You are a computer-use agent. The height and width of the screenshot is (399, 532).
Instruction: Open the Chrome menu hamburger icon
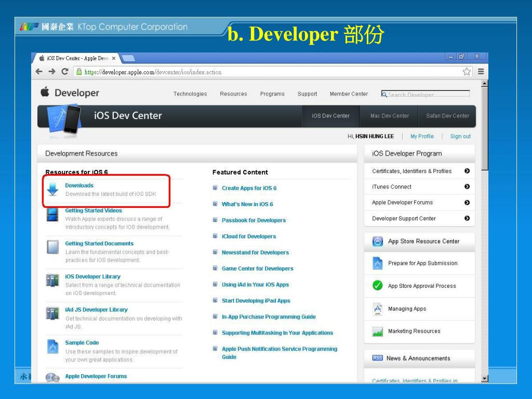(x=481, y=72)
